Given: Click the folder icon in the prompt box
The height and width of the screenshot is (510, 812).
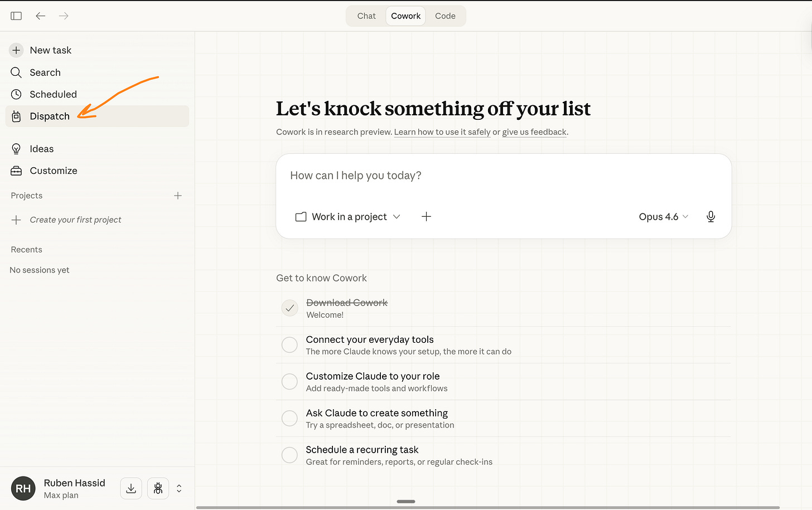Looking at the screenshot, I should 301,217.
